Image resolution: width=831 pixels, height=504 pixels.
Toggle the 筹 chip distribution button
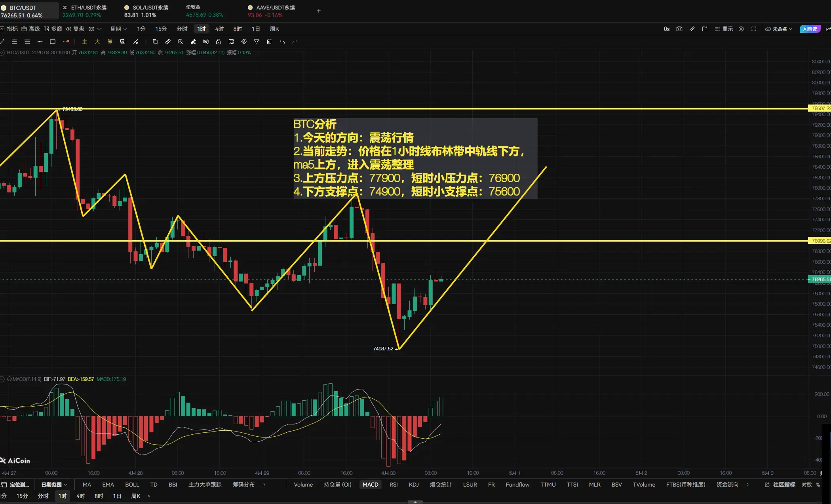(110, 42)
